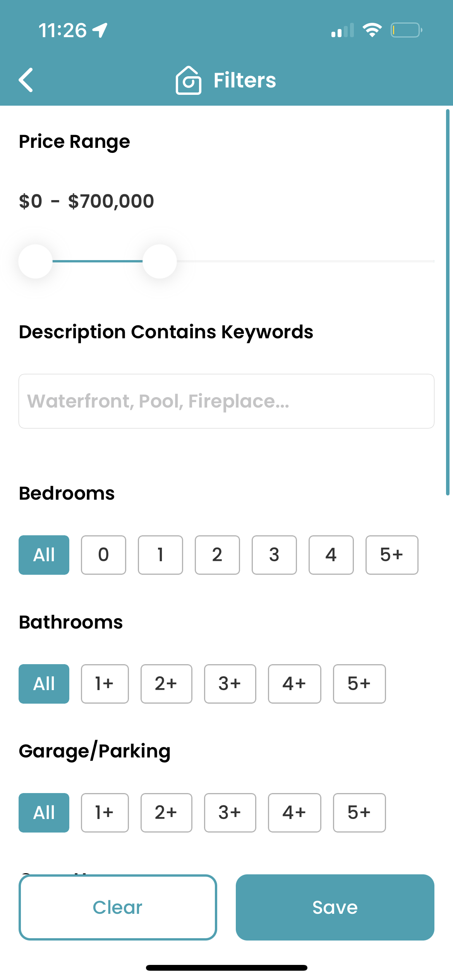The width and height of the screenshot is (453, 980).
Task: Tap the cellular signal icon
Action: coord(343,30)
